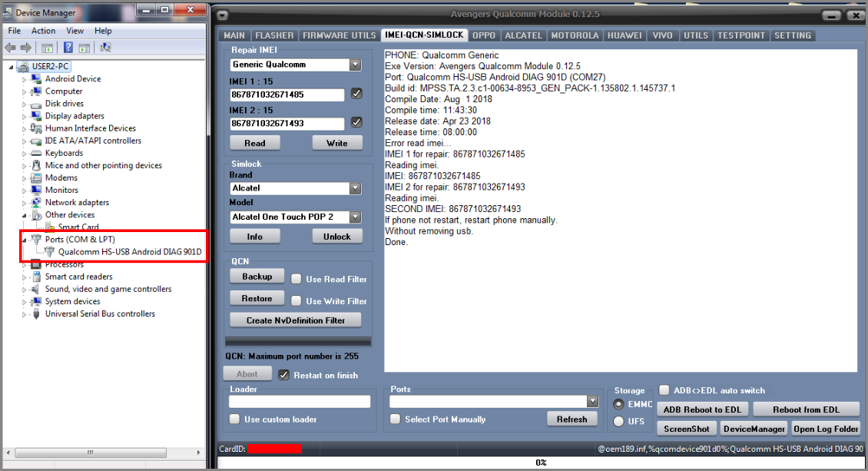This screenshot has height=471, width=868.
Task: Open the Ports selection dropdown
Action: (x=592, y=401)
